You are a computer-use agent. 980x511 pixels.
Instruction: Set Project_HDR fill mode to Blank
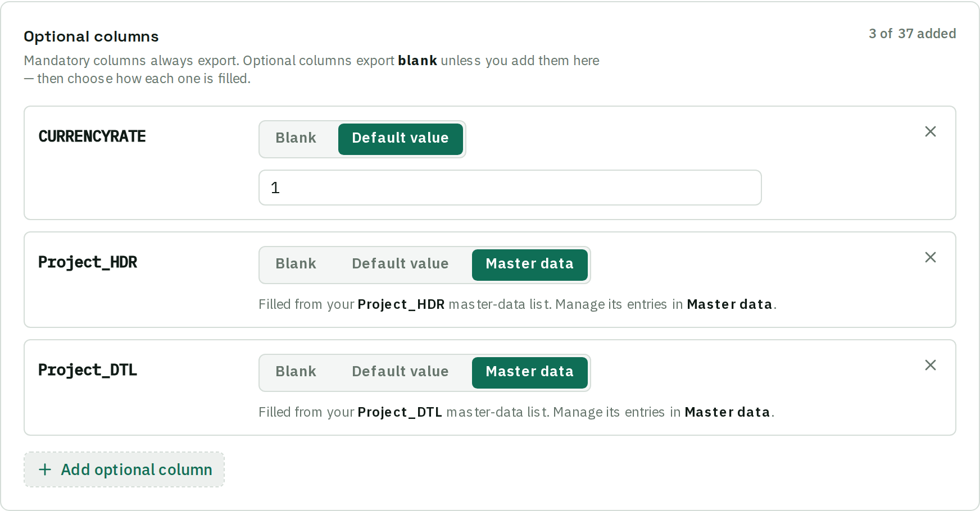pos(296,264)
